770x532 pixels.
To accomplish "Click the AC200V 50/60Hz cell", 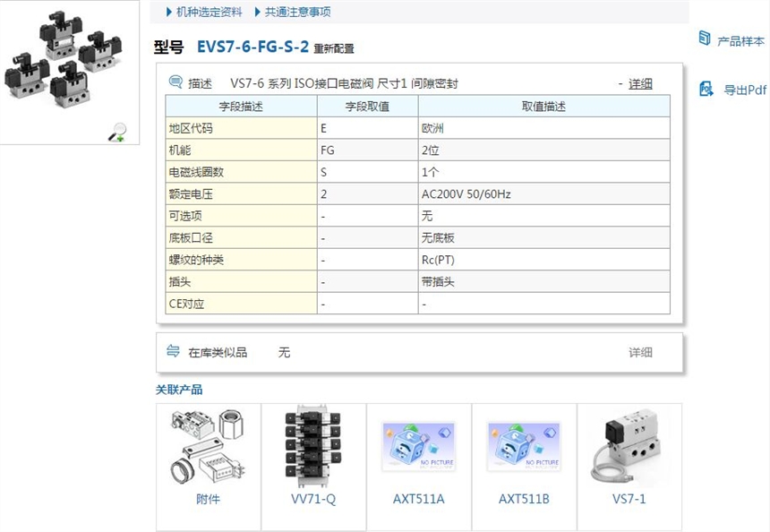I will point(543,194).
